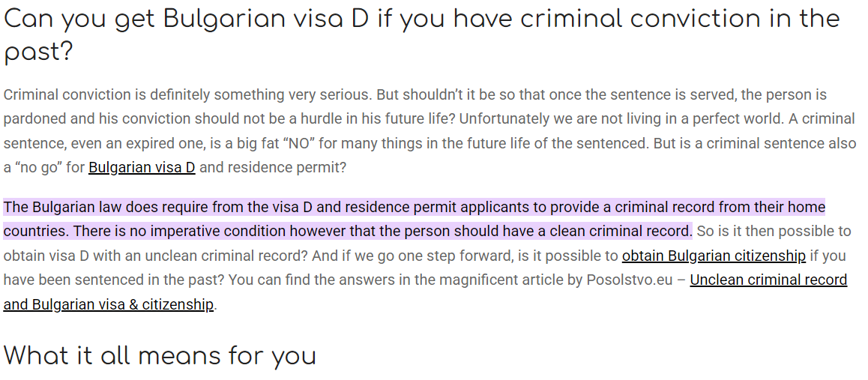
Task: Click "and residence permit?" after the visa D link
Action: point(273,168)
